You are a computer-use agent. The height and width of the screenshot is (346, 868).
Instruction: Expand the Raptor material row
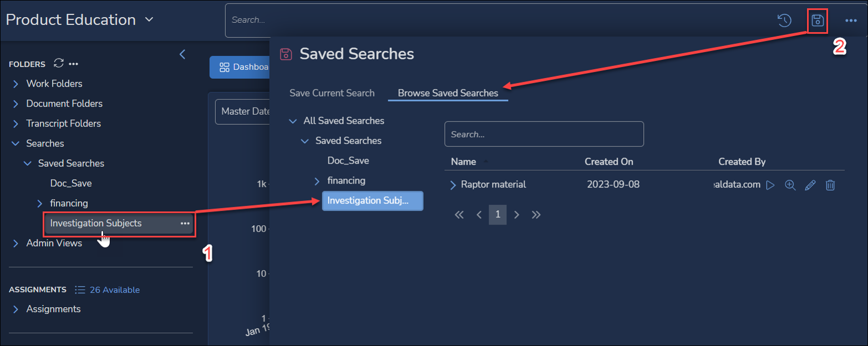pyautogui.click(x=455, y=184)
